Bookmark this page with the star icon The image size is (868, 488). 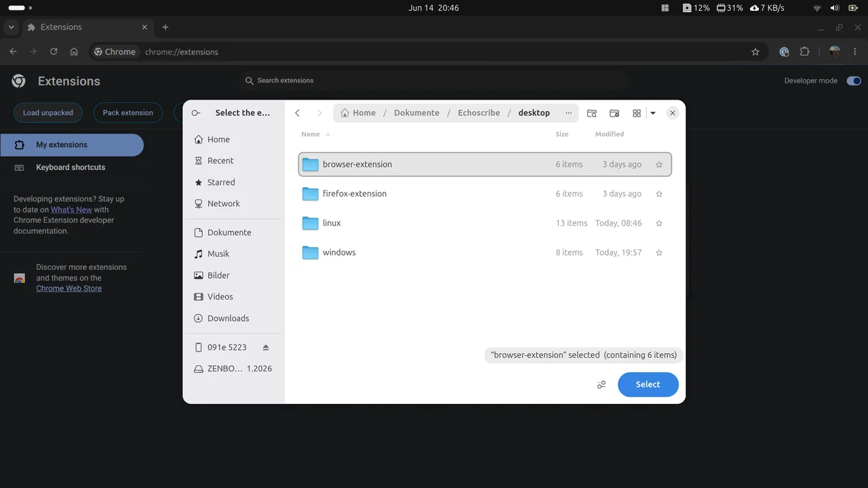(x=755, y=52)
